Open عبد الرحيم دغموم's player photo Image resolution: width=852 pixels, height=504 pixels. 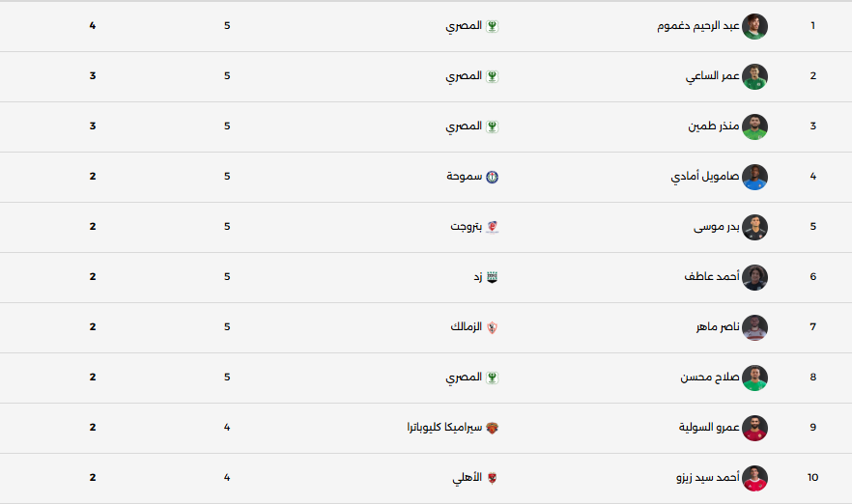pos(755,26)
